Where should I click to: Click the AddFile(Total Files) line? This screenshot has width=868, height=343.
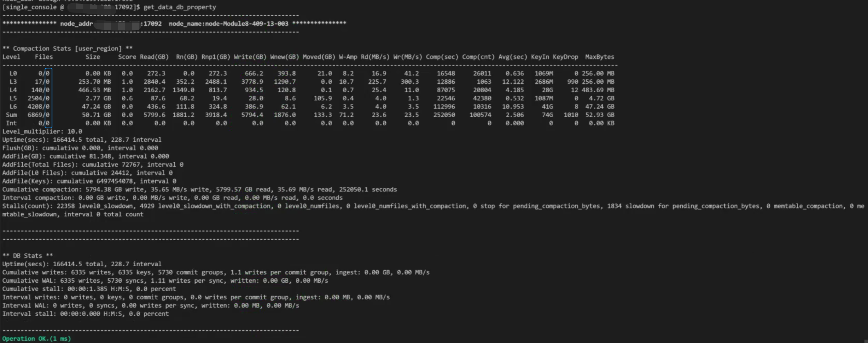(93, 164)
